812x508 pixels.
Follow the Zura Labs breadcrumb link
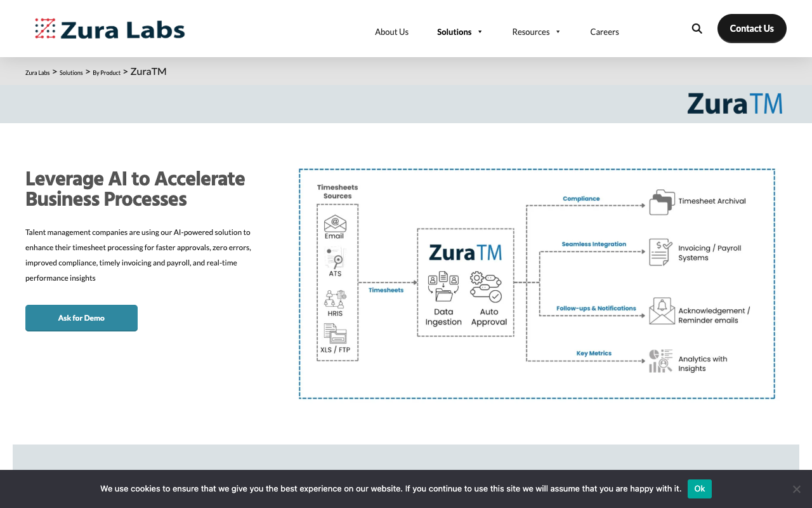pos(37,72)
